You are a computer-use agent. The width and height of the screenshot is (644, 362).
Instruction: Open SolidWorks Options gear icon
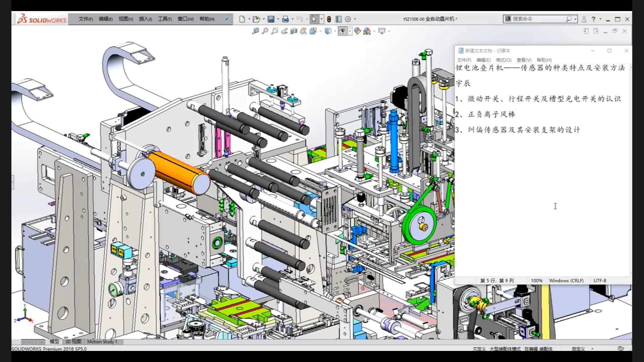tap(348, 19)
